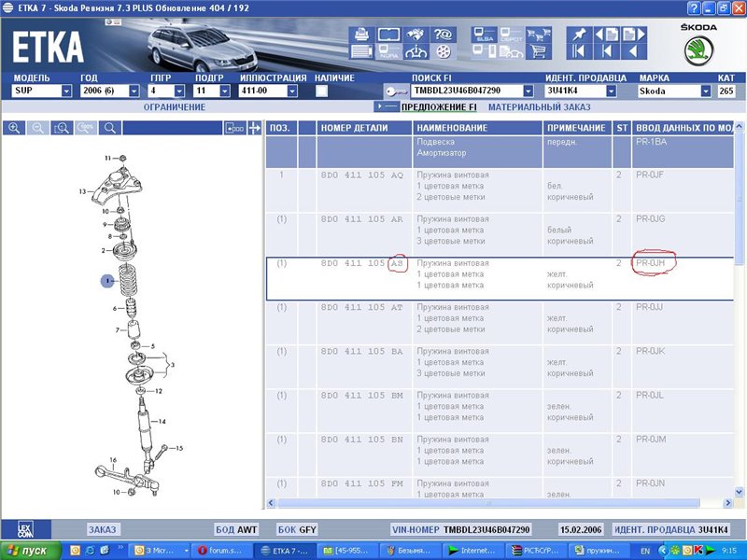Select part row 8D0 411 105 AR
Image resolution: width=747 pixels, height=560 pixels.
[500, 234]
